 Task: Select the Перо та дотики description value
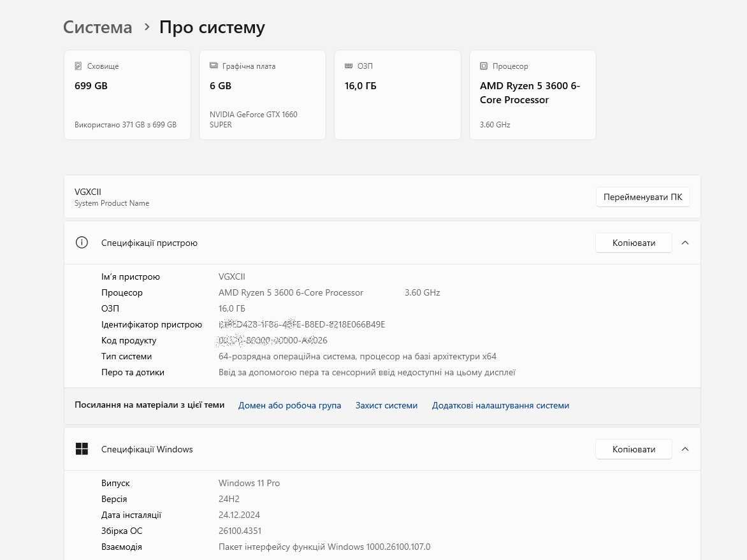point(367,373)
